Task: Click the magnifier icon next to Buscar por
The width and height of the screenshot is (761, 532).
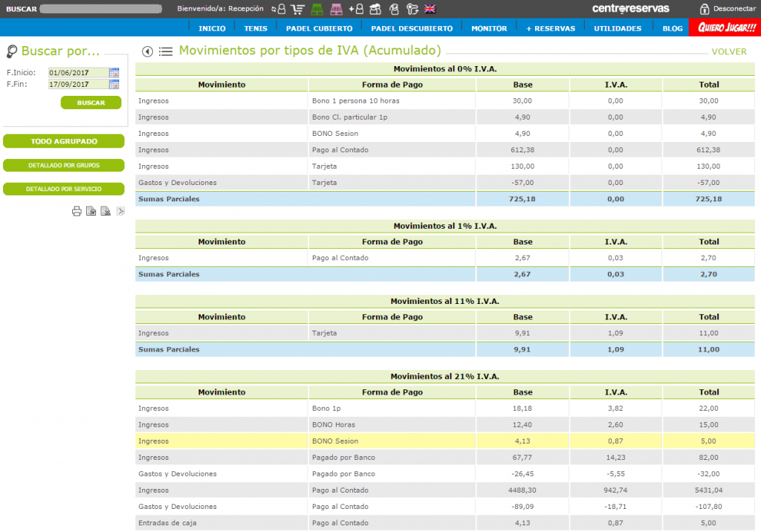Action: coord(12,51)
